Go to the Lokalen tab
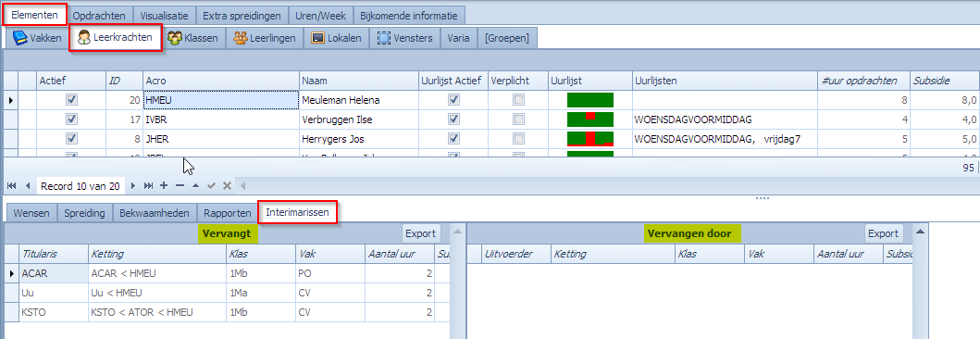The width and height of the screenshot is (980, 339). (337, 38)
